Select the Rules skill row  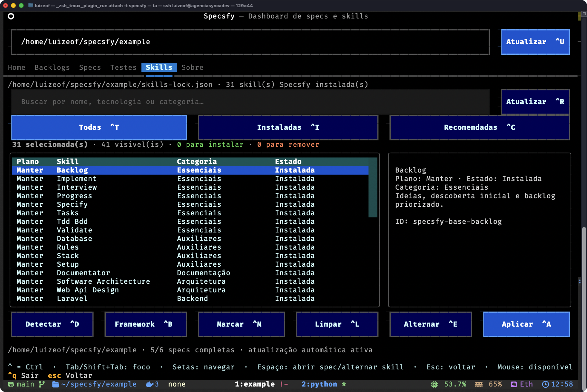(190, 247)
